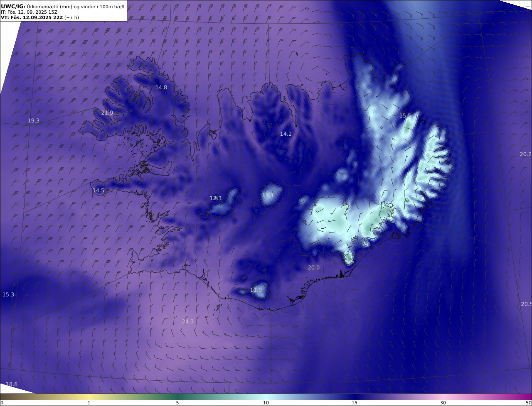Select the 14.8 value in the Westfjords
The width and height of the screenshot is (532, 406).
(x=161, y=87)
